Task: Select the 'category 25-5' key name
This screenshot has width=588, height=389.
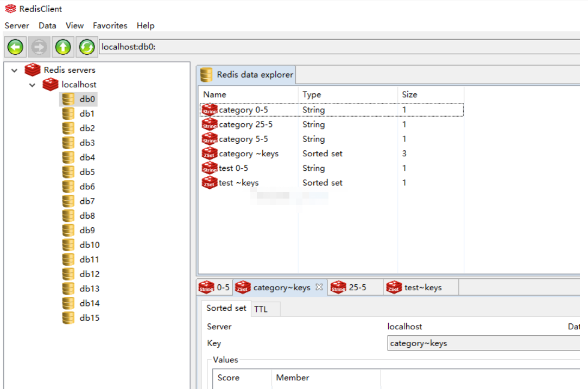Action: tap(245, 124)
